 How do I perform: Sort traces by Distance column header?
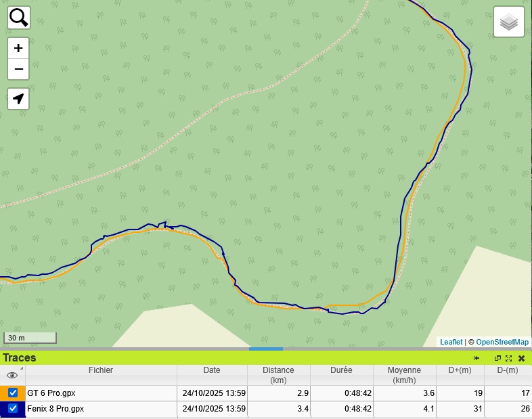coord(278,375)
